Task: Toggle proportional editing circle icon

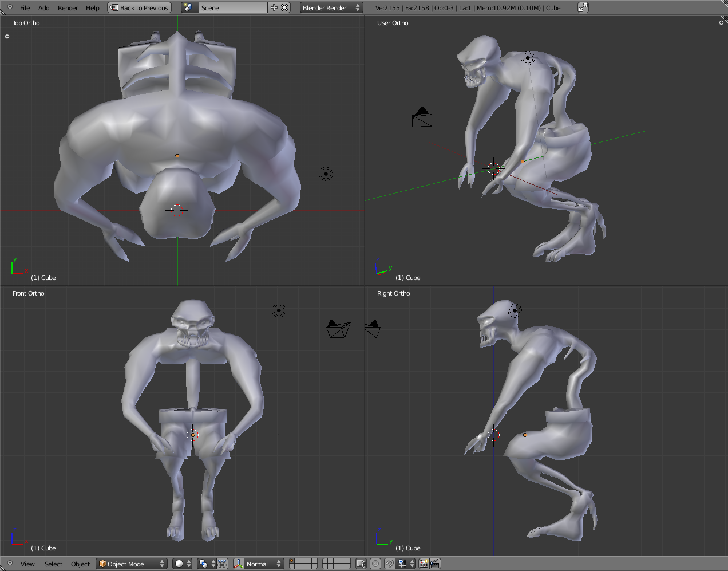Action: [375, 564]
